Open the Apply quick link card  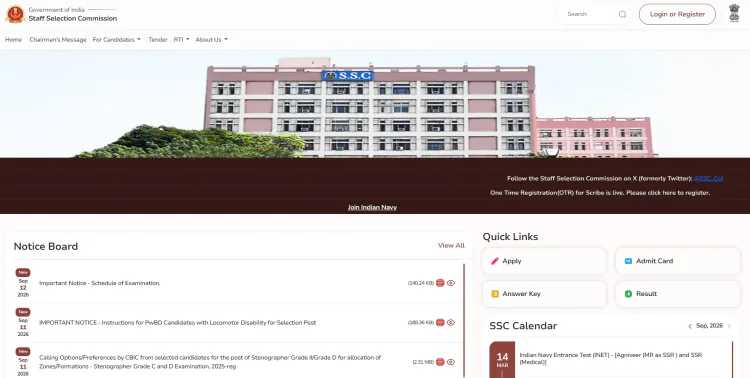pos(544,261)
